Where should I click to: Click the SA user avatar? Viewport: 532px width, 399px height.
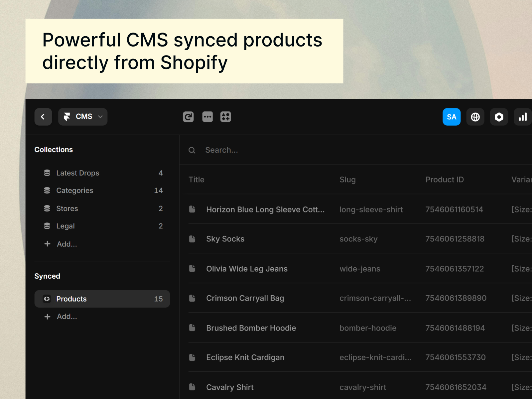pos(451,117)
